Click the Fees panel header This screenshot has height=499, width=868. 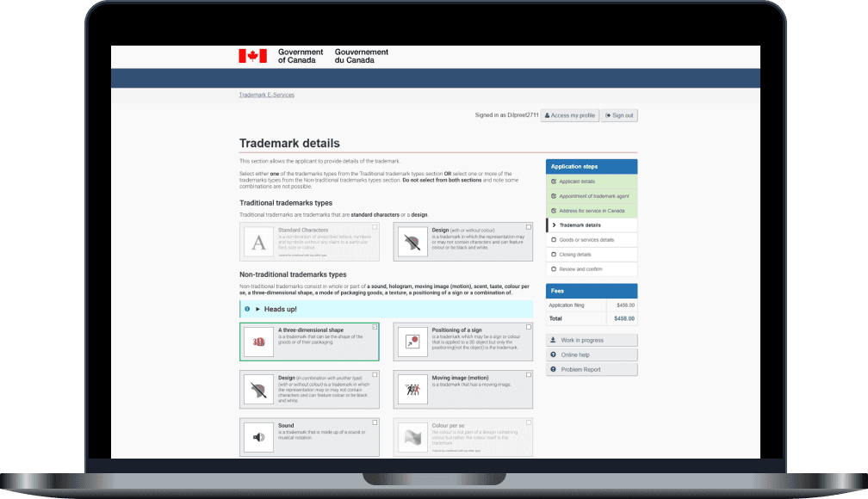[592, 291]
